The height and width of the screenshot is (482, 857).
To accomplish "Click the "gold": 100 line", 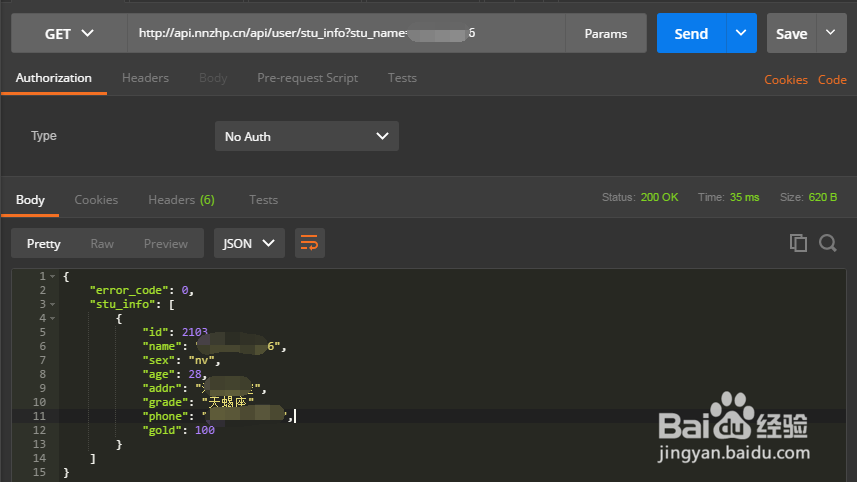I will [179, 430].
